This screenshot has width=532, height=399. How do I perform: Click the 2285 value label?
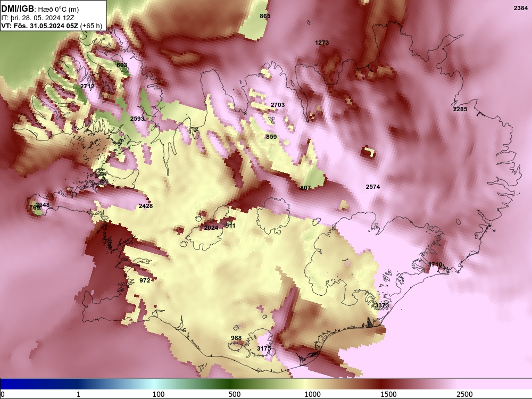460,109
